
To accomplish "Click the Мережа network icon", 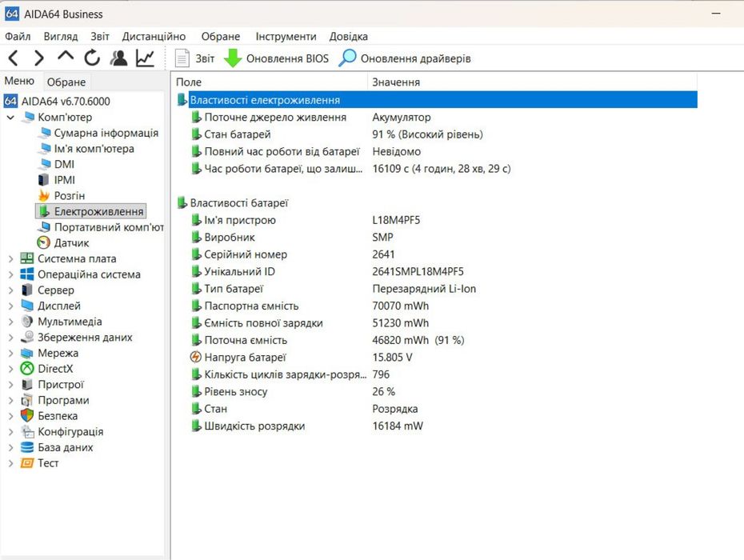I will [x=27, y=353].
